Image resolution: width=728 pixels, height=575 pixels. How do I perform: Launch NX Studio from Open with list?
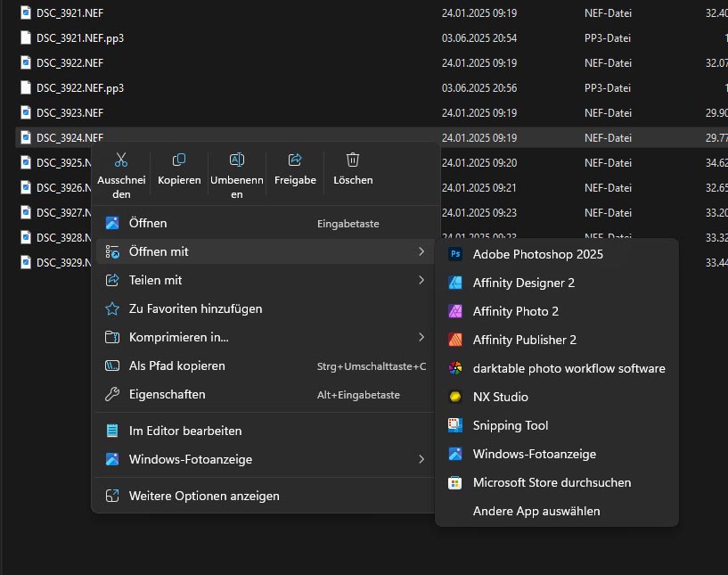coord(500,397)
